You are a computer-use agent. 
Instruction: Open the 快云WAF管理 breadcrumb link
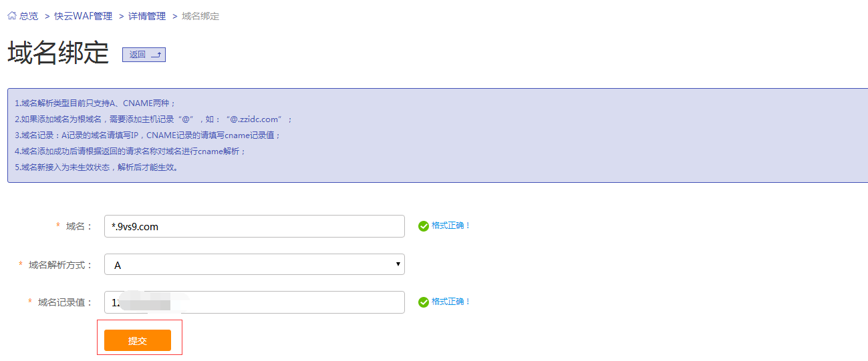coord(83,16)
